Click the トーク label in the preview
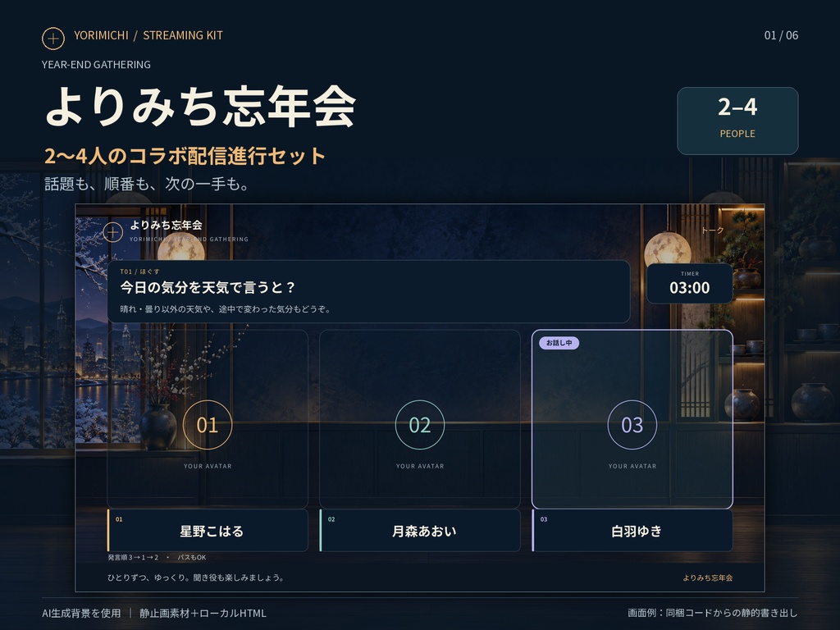 713,231
